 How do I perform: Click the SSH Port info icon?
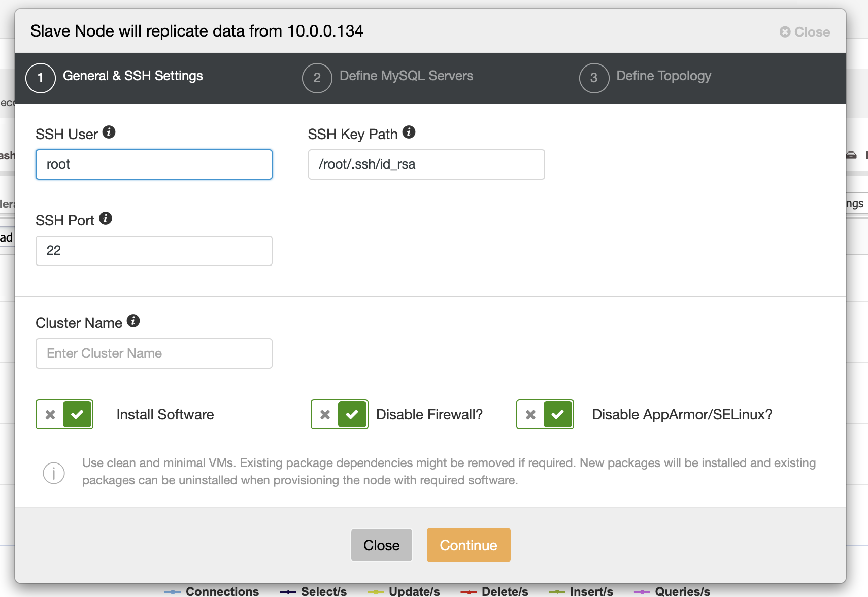106,218
